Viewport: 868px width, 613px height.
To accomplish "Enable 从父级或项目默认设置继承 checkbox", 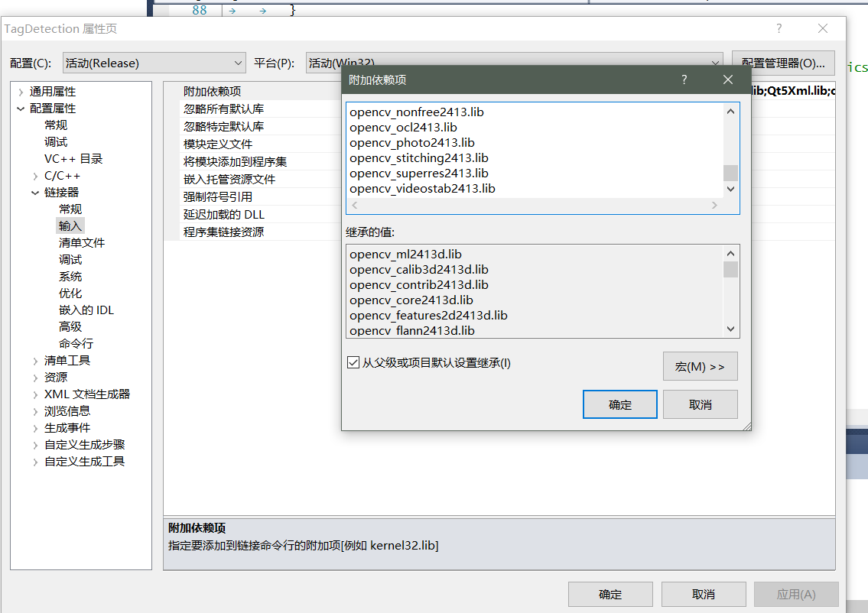I will [x=353, y=363].
